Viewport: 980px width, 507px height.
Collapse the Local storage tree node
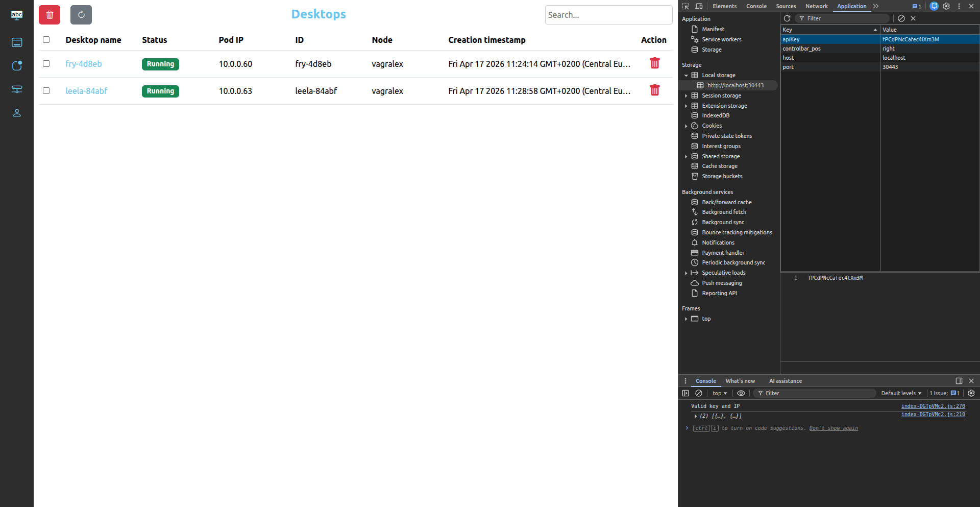point(686,75)
